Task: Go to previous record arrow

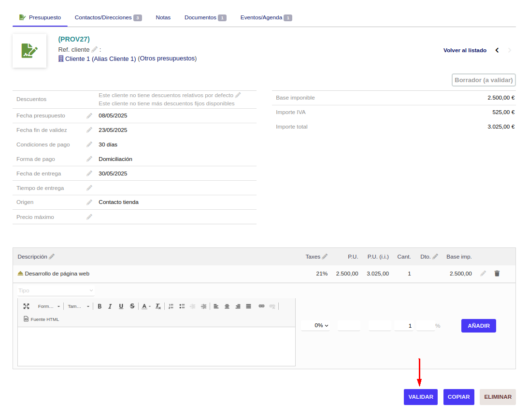Action: (497, 50)
